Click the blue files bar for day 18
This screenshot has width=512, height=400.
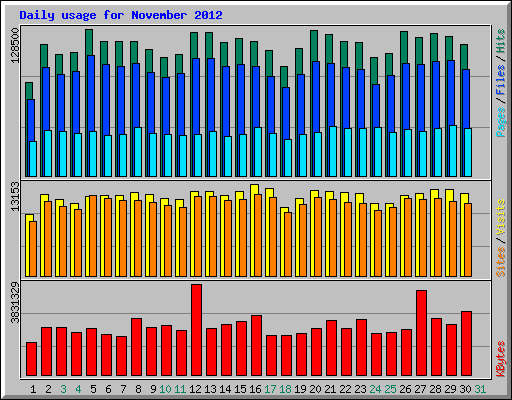(x=286, y=113)
